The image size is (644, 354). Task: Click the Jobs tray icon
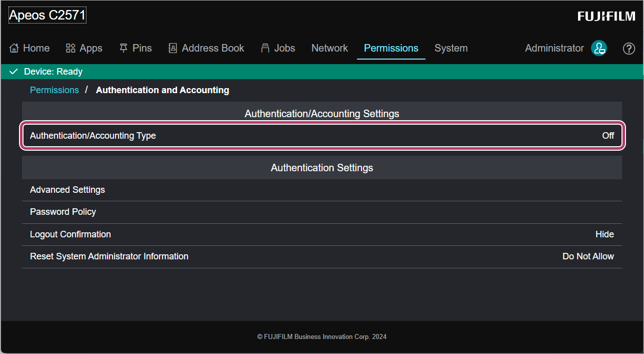pos(265,49)
